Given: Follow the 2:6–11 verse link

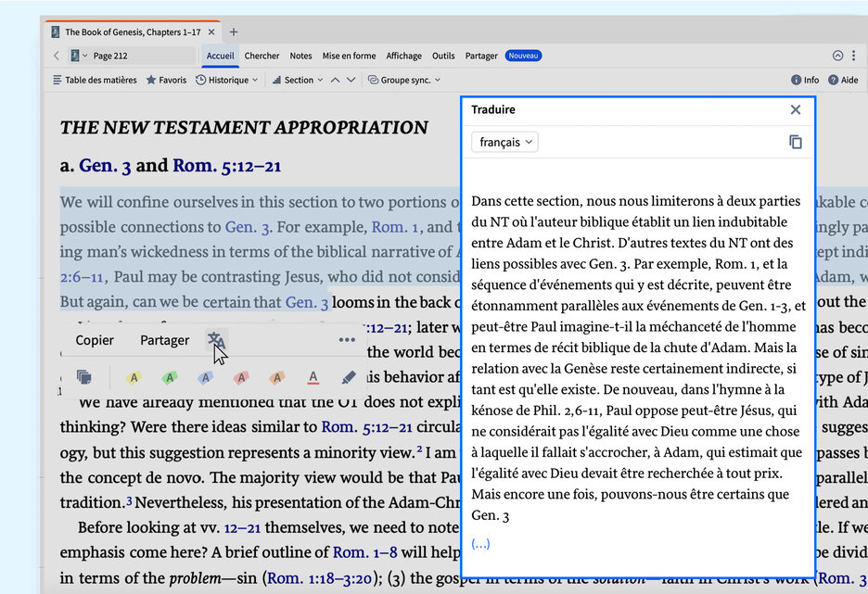Looking at the screenshot, I should point(82,276).
